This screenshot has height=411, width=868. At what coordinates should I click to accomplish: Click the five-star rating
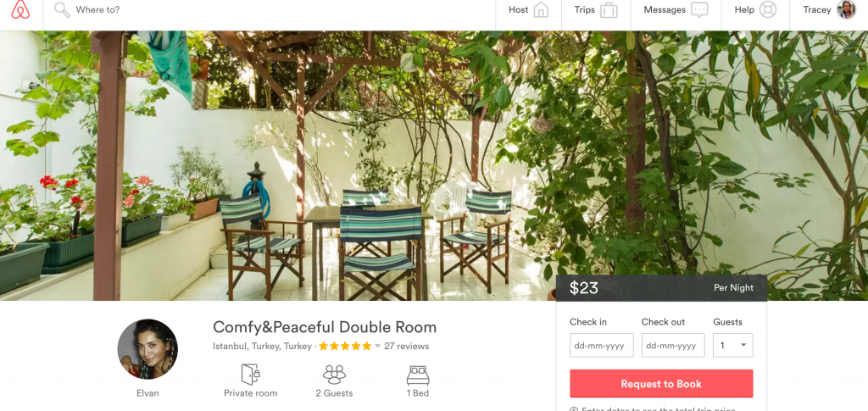(x=345, y=347)
